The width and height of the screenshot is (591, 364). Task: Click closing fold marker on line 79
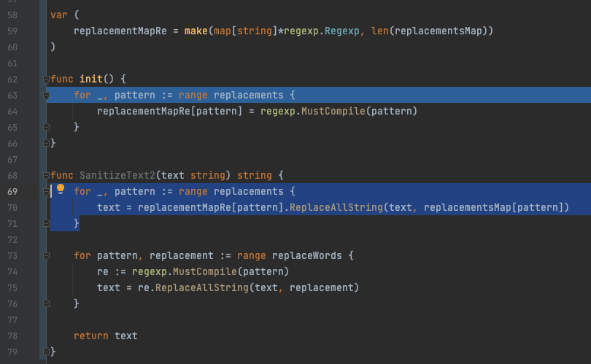pos(47,352)
